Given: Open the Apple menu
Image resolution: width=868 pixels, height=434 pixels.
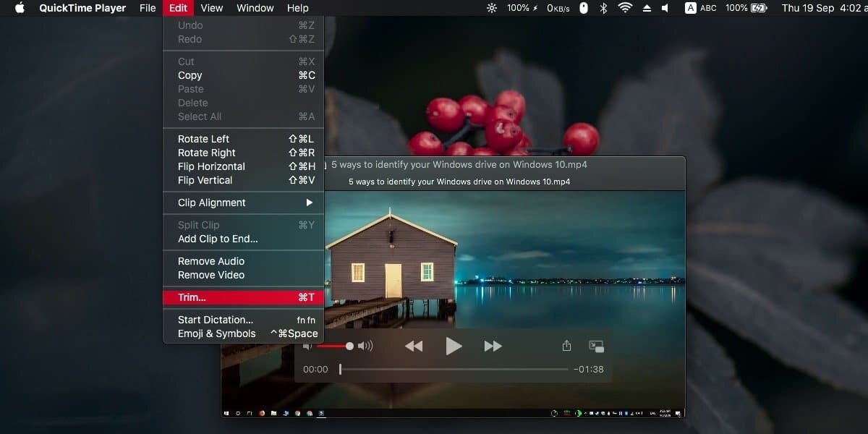Looking at the screenshot, I should click(x=19, y=8).
